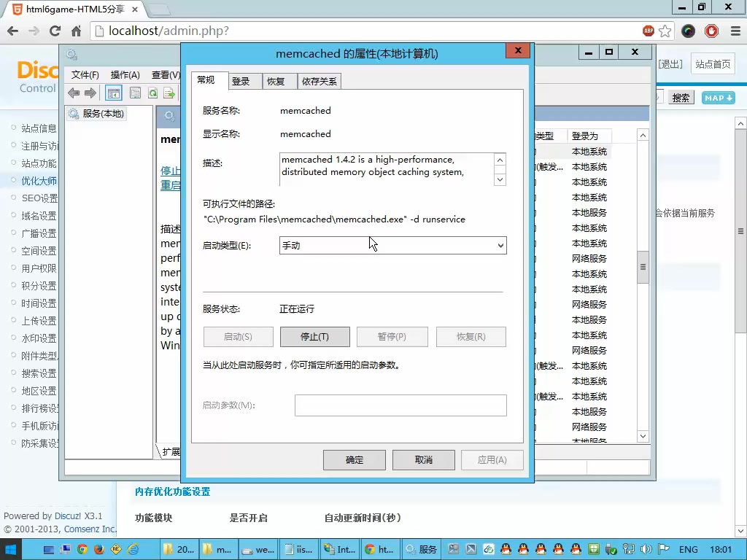The width and height of the screenshot is (747, 560).
Task: Click the forward arrow in Services toolbar
Action: [90, 93]
